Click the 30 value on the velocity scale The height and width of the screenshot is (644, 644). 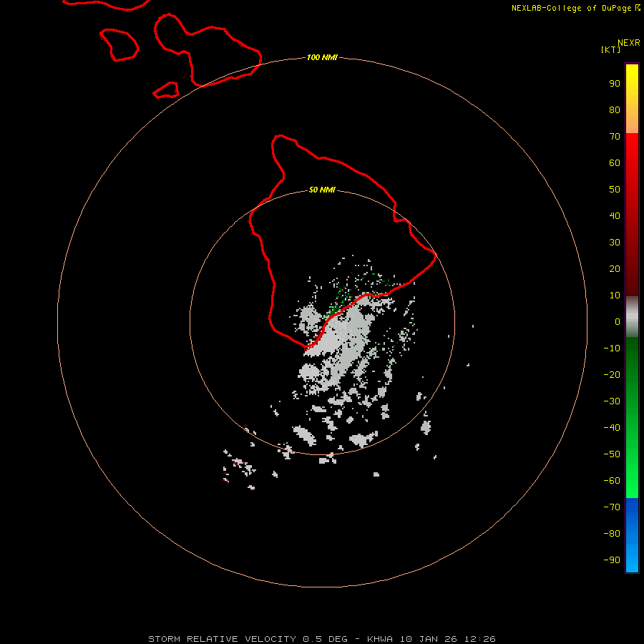tap(615, 243)
